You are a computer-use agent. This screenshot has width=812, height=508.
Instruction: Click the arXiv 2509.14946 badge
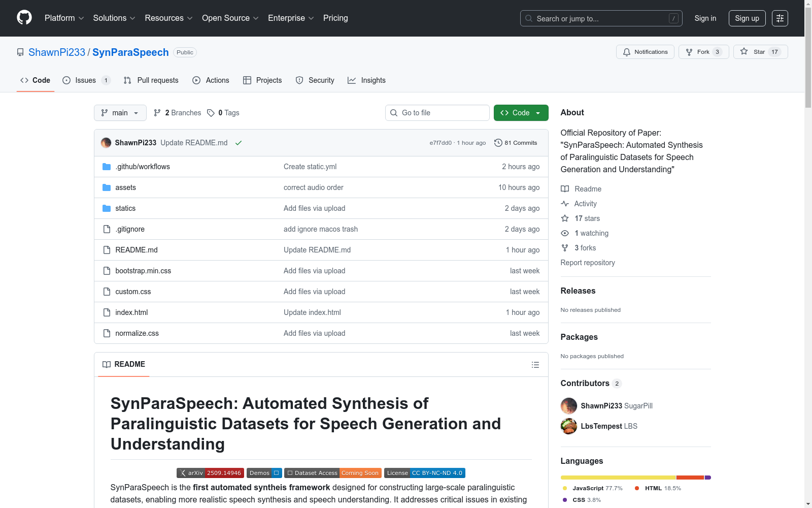click(x=210, y=473)
